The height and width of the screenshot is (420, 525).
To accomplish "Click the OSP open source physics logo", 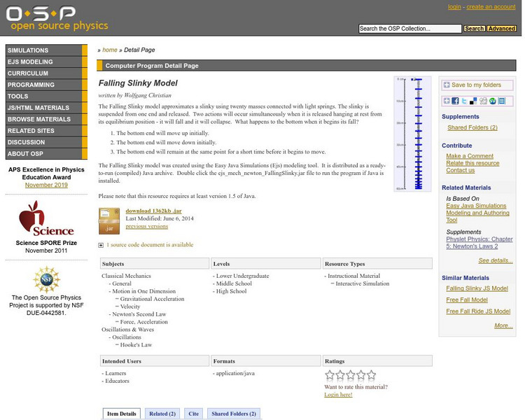I will (57, 18).
